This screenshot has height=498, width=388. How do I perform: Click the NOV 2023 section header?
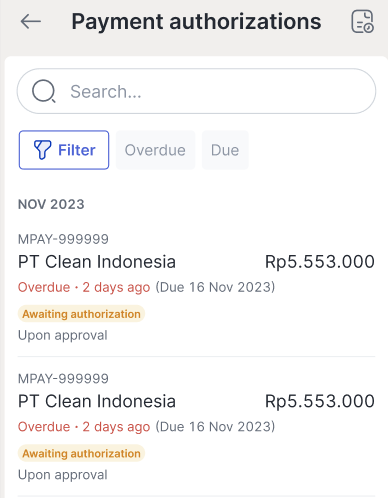point(51,204)
